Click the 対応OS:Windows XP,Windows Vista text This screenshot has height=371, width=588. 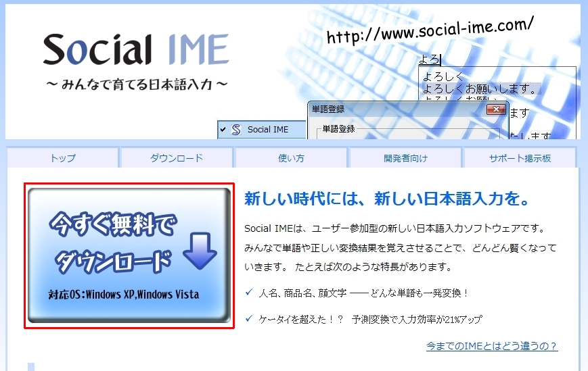pyautogui.click(x=124, y=295)
